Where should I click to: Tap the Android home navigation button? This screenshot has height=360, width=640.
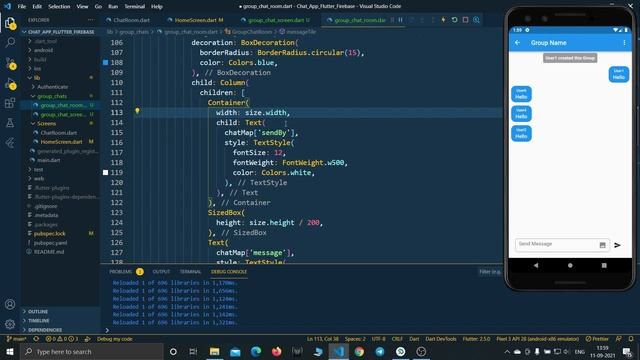coord(570,265)
